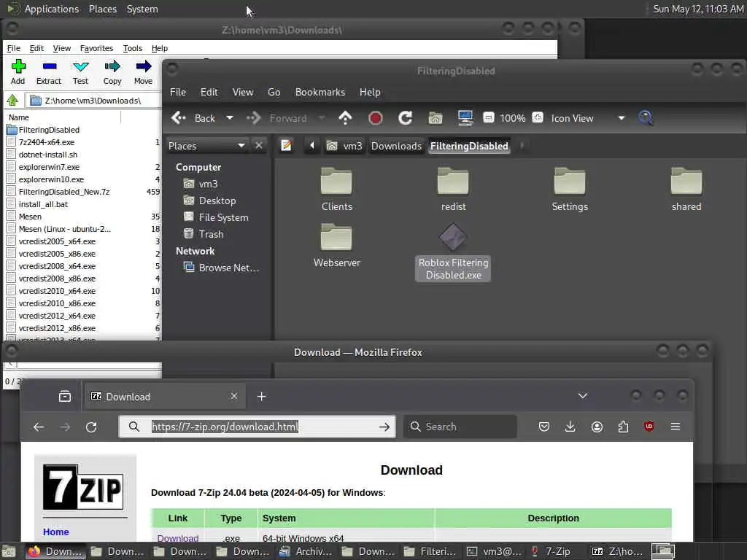Reload the FilteringDisabled folder view

pos(406,118)
